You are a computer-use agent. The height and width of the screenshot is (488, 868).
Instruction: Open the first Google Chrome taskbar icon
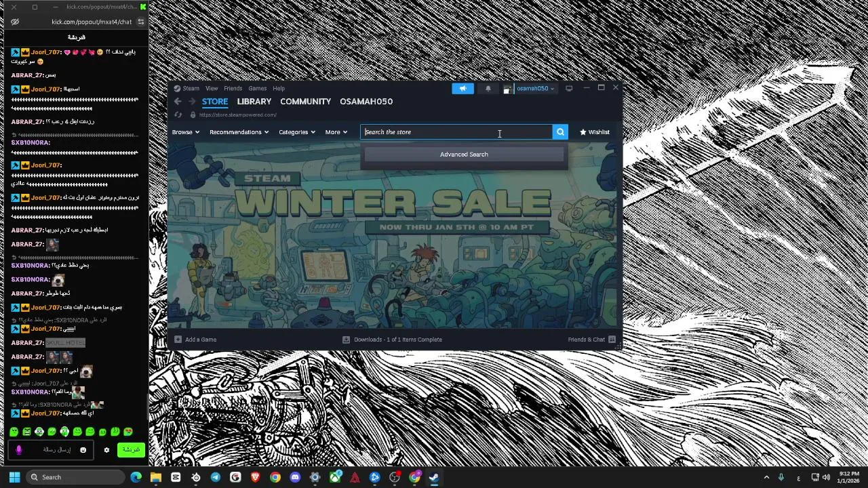point(275,477)
